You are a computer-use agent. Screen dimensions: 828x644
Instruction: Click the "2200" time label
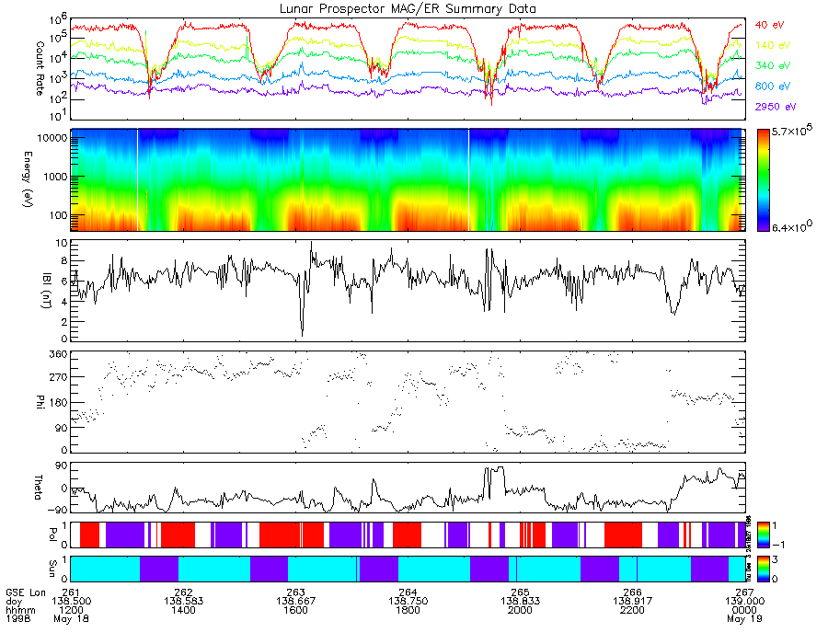[x=633, y=610]
